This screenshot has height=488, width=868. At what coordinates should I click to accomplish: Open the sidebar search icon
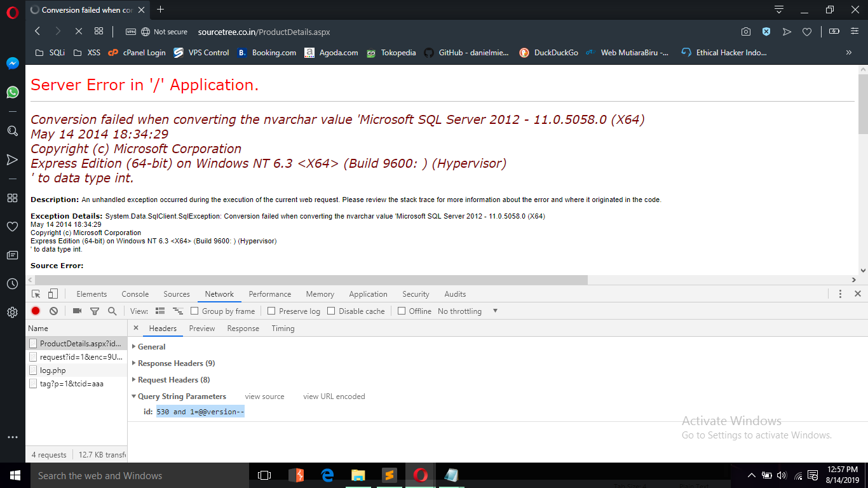13,131
